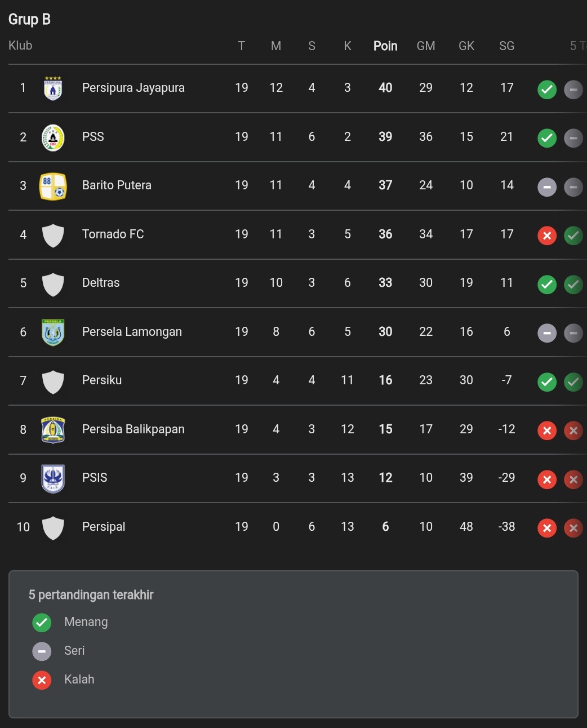Sort table by the Poin column

[x=385, y=46]
